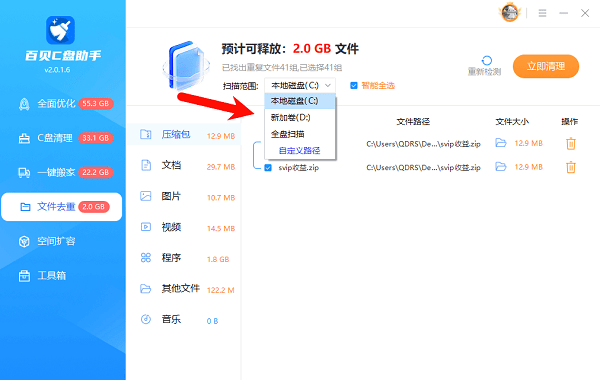The width and height of the screenshot is (600, 380).
Task: Click the 1.8 GB size value
Action: pyautogui.click(x=218, y=259)
